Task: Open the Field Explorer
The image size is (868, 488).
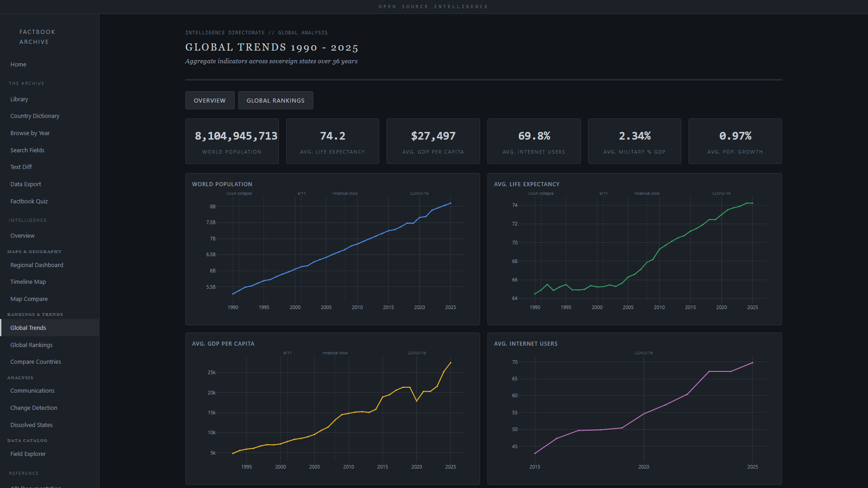Action: point(28,454)
